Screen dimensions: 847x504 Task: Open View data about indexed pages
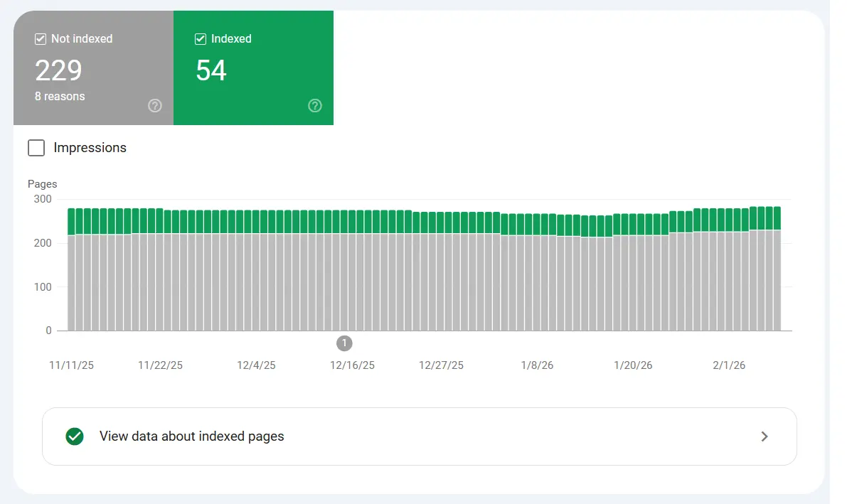[x=192, y=436]
